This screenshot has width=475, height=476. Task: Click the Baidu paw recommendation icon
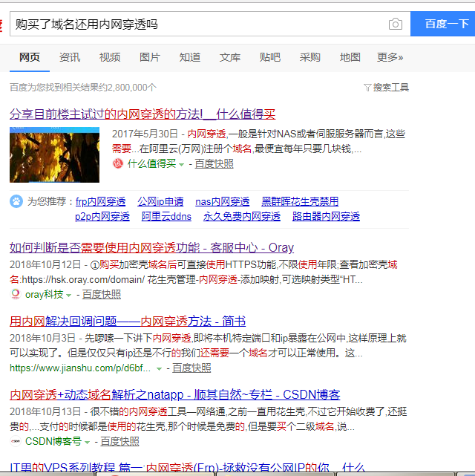click(16, 201)
